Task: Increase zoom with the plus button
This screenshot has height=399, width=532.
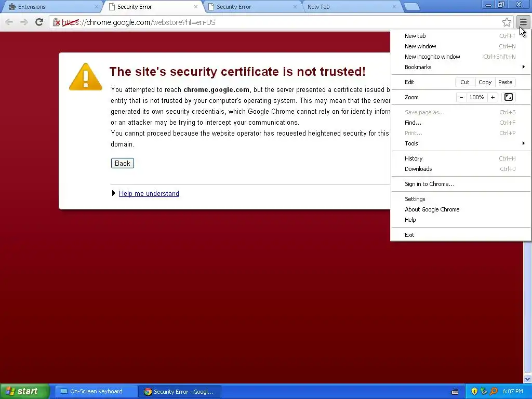Action: pos(493,97)
